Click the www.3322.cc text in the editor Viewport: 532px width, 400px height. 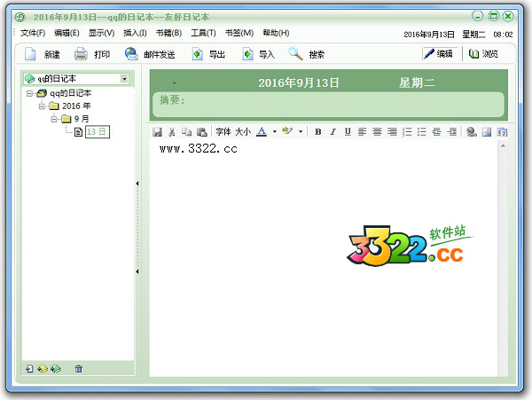click(x=199, y=149)
